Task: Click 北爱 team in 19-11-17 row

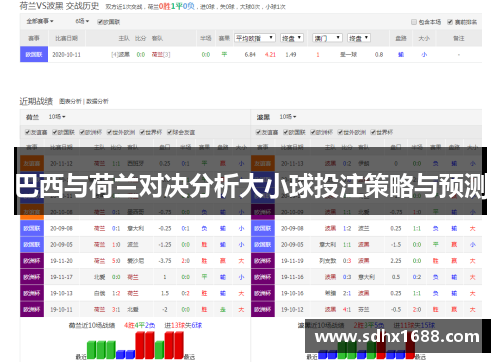Action: [99, 277]
